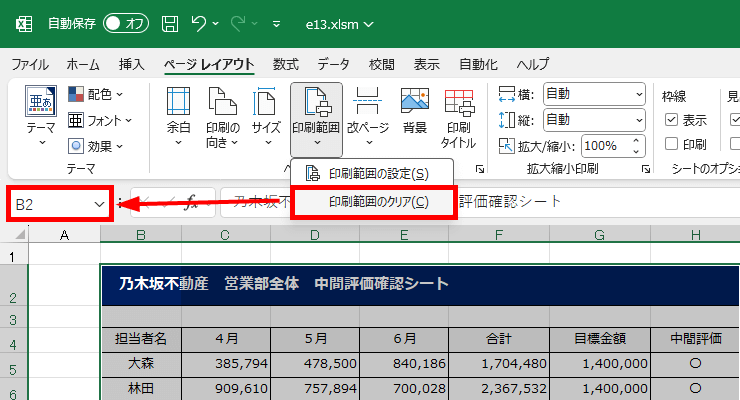
Task: Click the Save floppy disk icon
Action: click(x=170, y=24)
